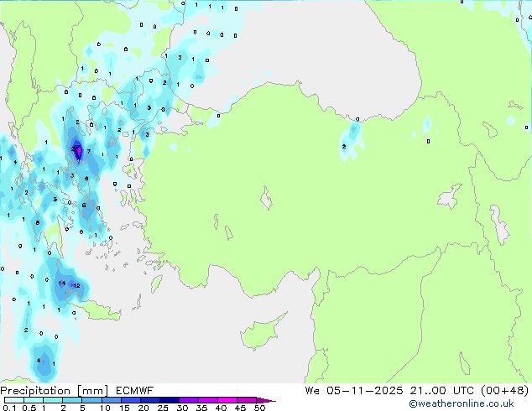Click the 2–5 mm legend color box
Image resolution: width=532 pixels, height=411 pixels.
click(72, 400)
